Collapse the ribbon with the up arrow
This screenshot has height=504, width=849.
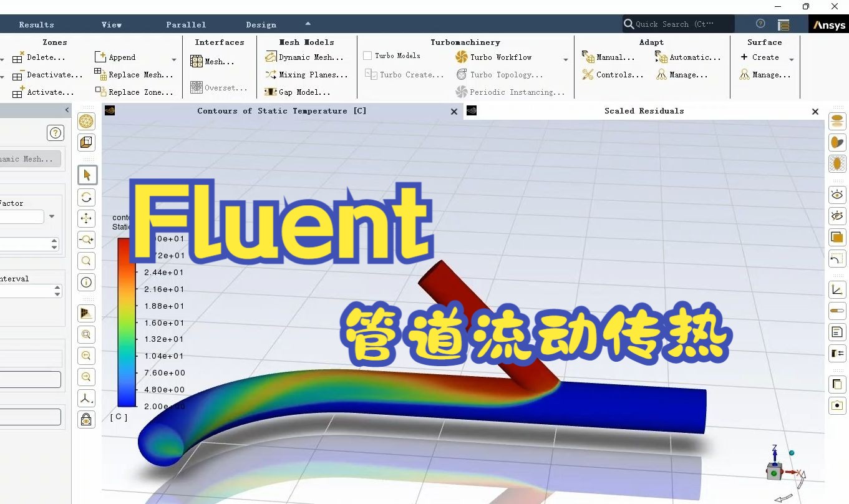point(308,24)
